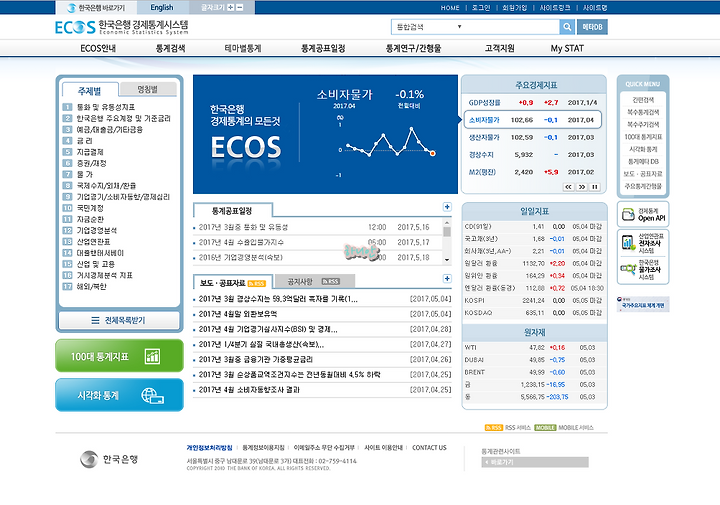Open the 시각화 통계 blue globe banner
Viewport: 720px width, 505px height.
(x=119, y=395)
